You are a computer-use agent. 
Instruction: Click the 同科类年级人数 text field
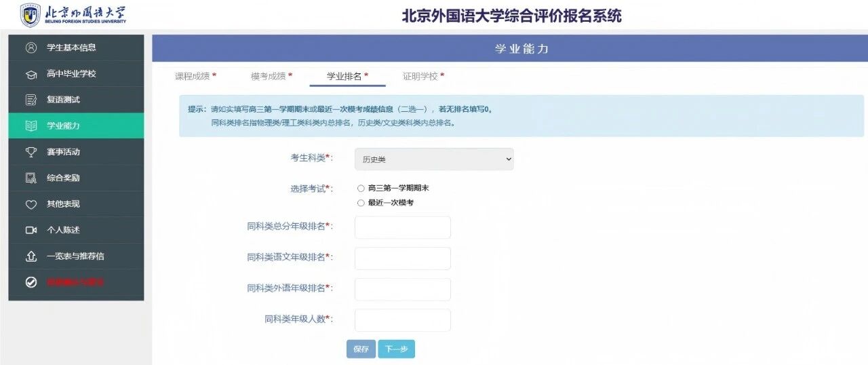click(402, 320)
